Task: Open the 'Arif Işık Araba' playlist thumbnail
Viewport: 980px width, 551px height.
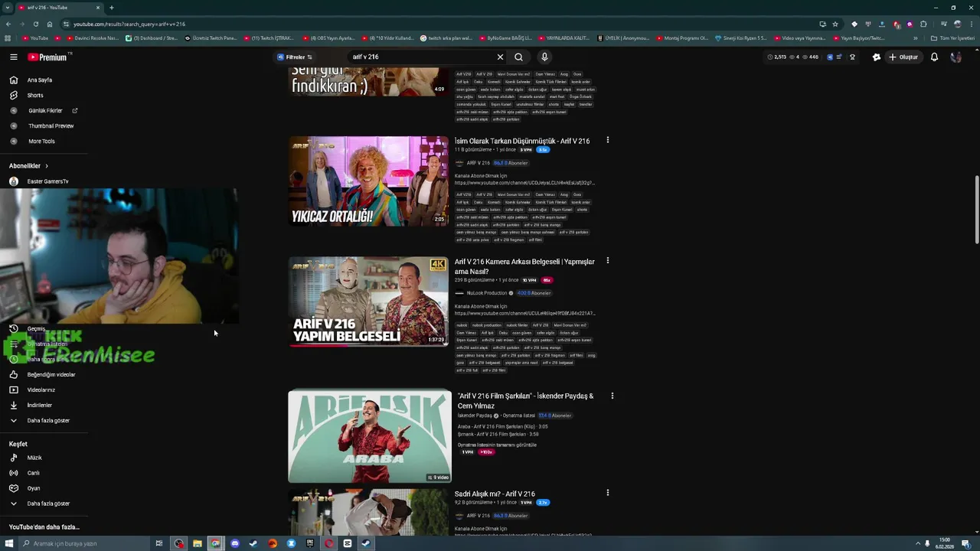Action: [370, 436]
